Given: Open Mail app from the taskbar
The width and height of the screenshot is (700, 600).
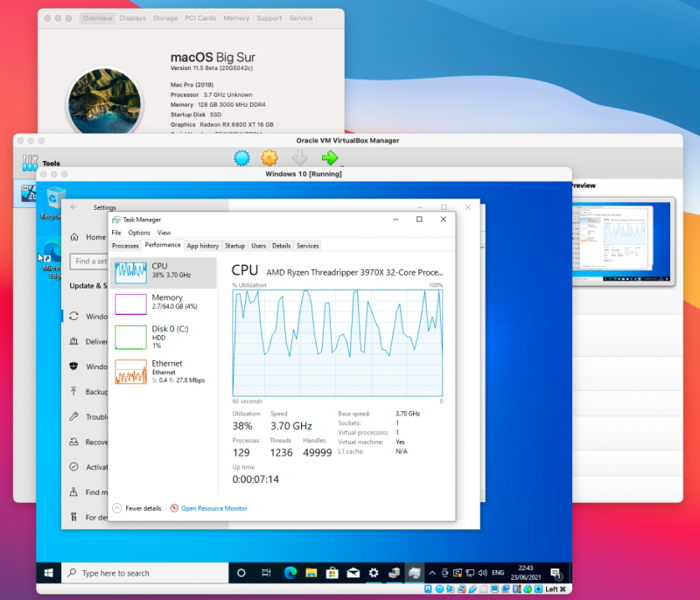Looking at the screenshot, I should 353,573.
